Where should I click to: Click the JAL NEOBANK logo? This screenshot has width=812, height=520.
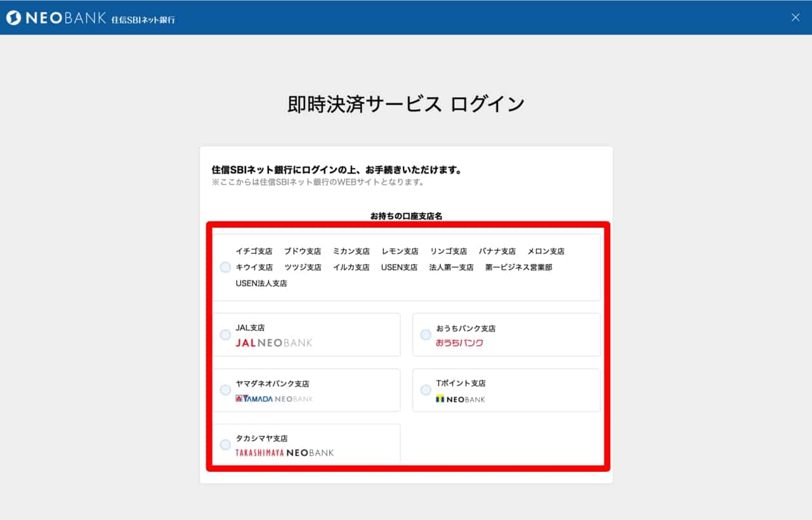click(274, 343)
